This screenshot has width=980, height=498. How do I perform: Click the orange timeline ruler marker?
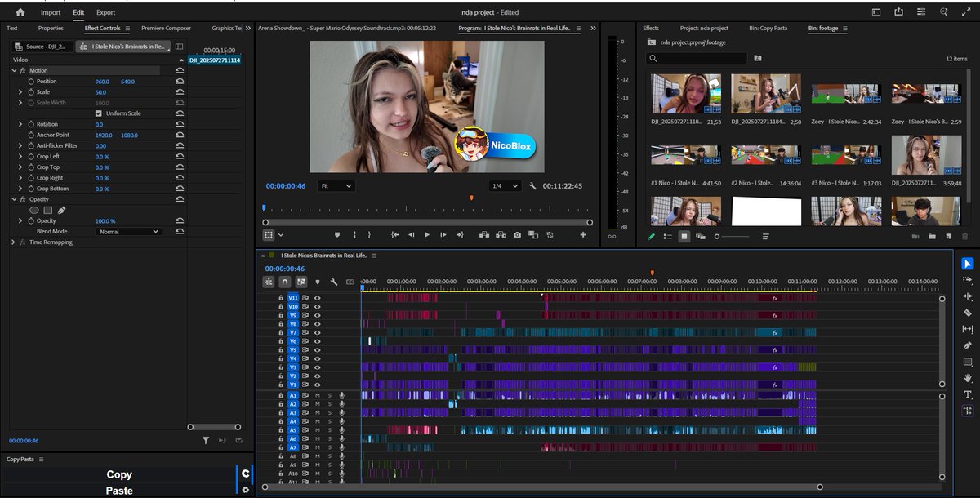click(x=653, y=273)
